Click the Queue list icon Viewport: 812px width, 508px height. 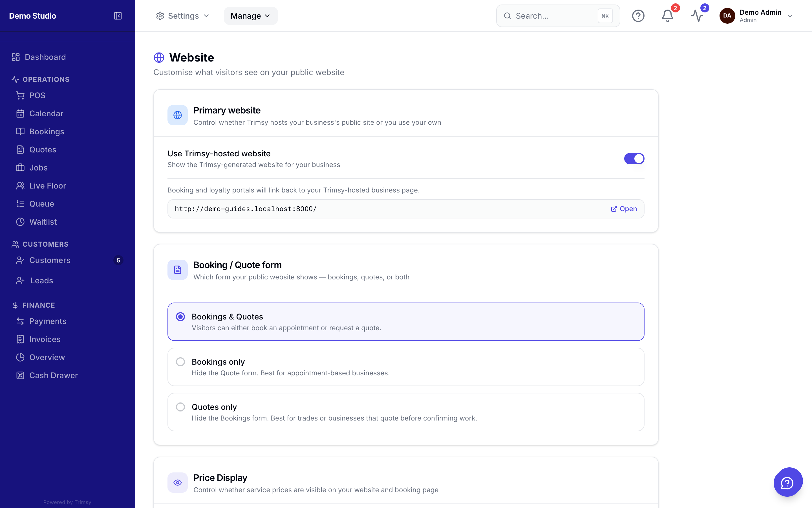pyautogui.click(x=21, y=203)
